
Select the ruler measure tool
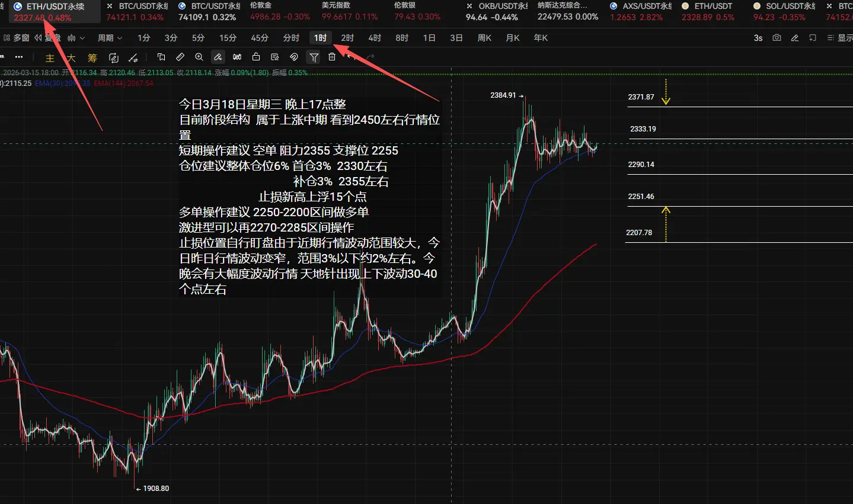pos(180,57)
